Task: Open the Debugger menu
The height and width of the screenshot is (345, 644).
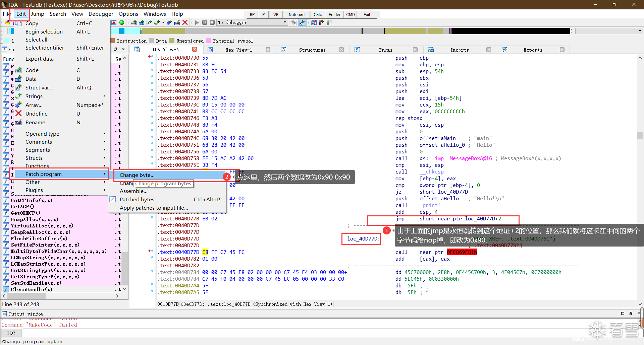Action: pos(101,14)
